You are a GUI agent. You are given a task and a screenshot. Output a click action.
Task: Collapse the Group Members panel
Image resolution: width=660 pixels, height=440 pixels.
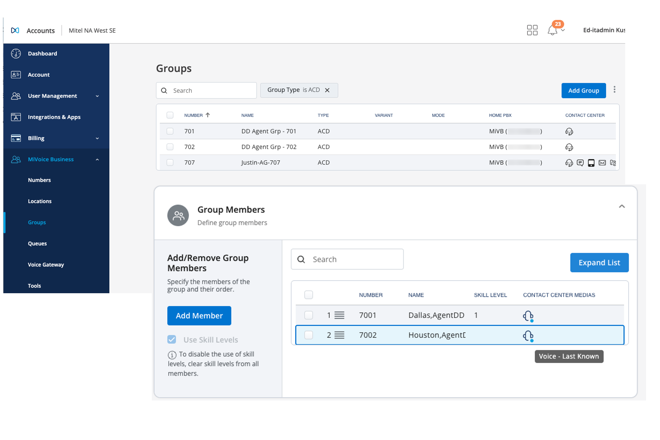[621, 207]
